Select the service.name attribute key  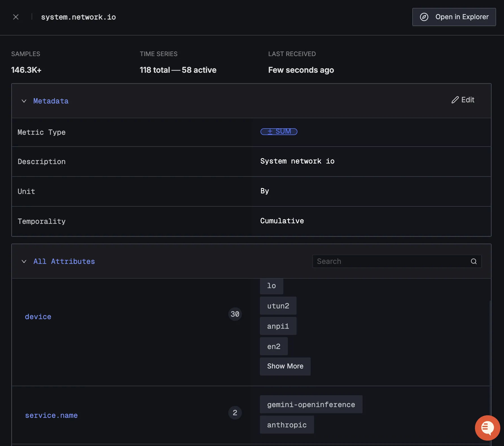coord(51,415)
